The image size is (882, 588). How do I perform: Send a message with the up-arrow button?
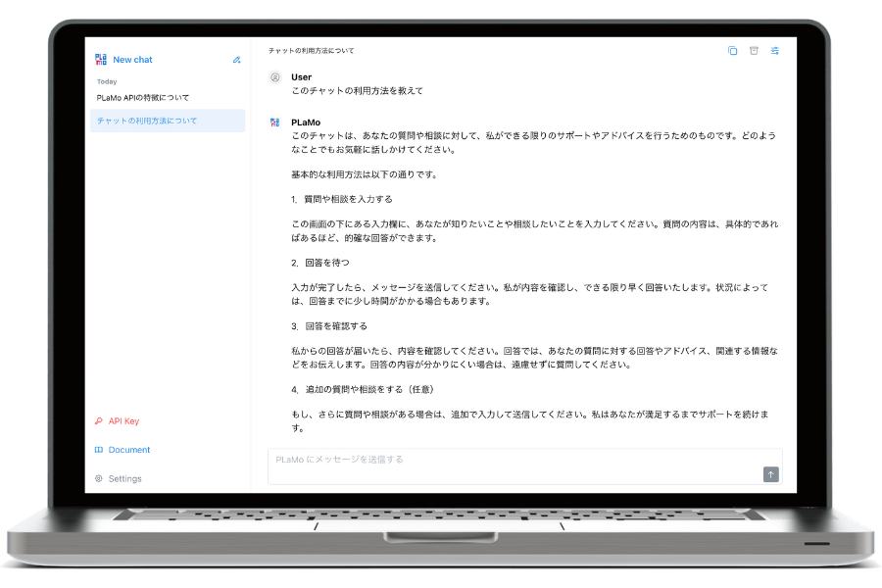point(770,472)
